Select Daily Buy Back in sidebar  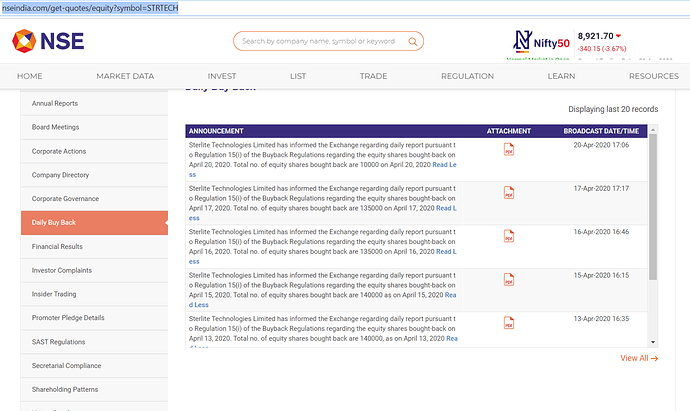pyautogui.click(x=94, y=223)
